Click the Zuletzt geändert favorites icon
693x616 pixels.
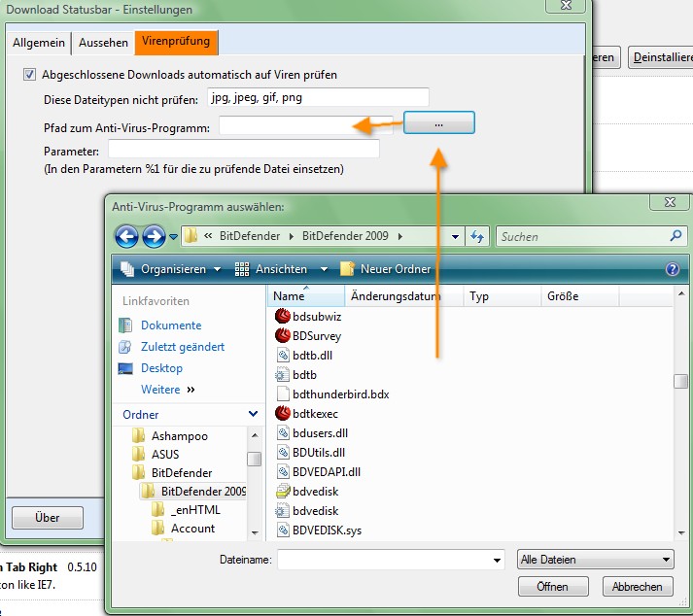(125, 347)
